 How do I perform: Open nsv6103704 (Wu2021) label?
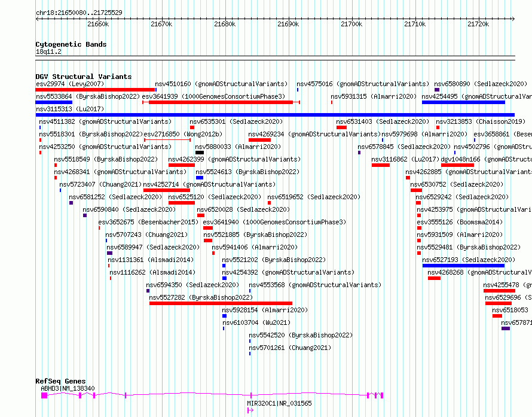[x=256, y=322]
